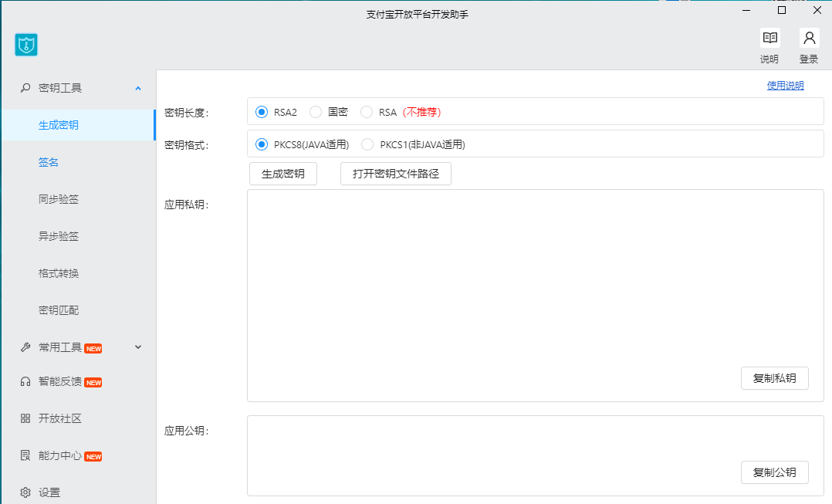The image size is (832, 504).
Task: Click the 开放社区 grid icon
Action: 25,418
